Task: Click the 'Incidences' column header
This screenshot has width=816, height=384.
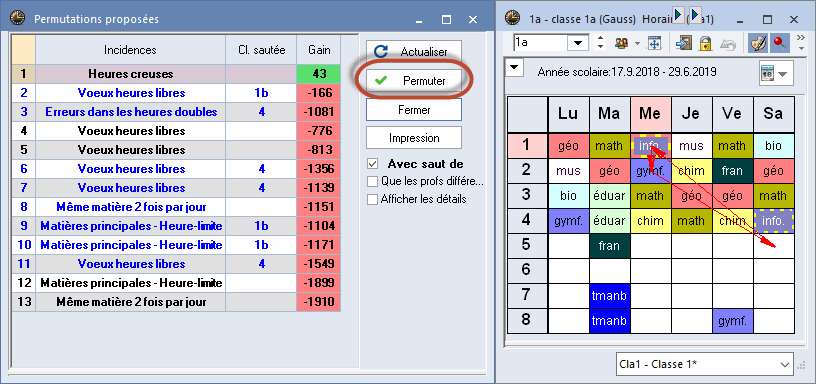Action: point(130,50)
